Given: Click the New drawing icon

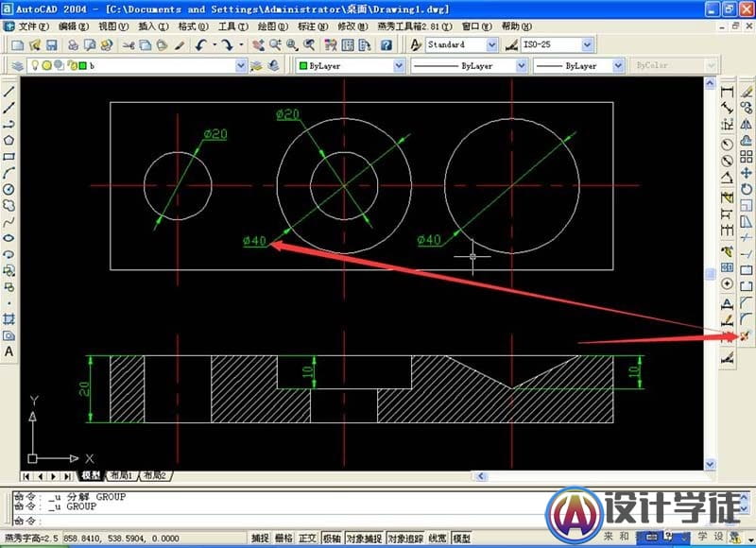Looking at the screenshot, I should [x=18, y=45].
